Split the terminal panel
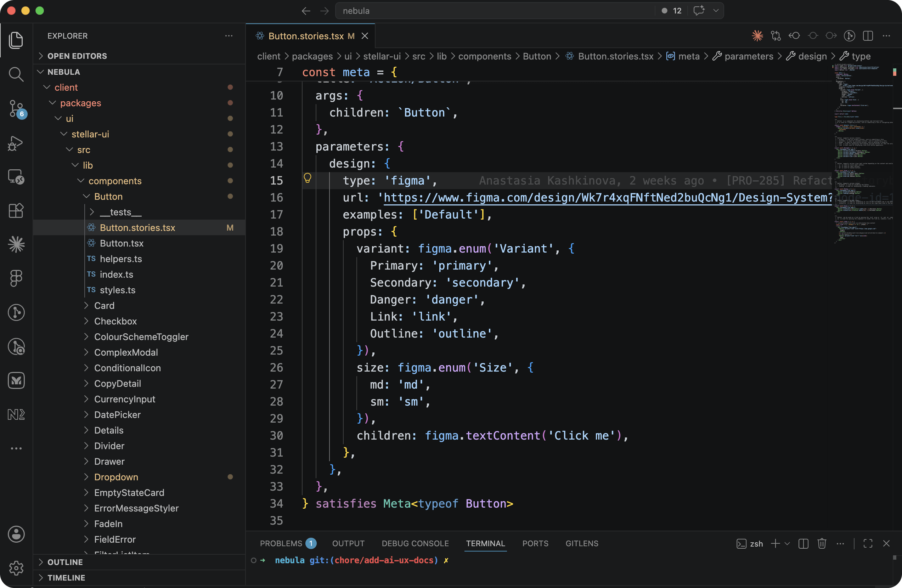The image size is (902, 588). click(x=803, y=543)
